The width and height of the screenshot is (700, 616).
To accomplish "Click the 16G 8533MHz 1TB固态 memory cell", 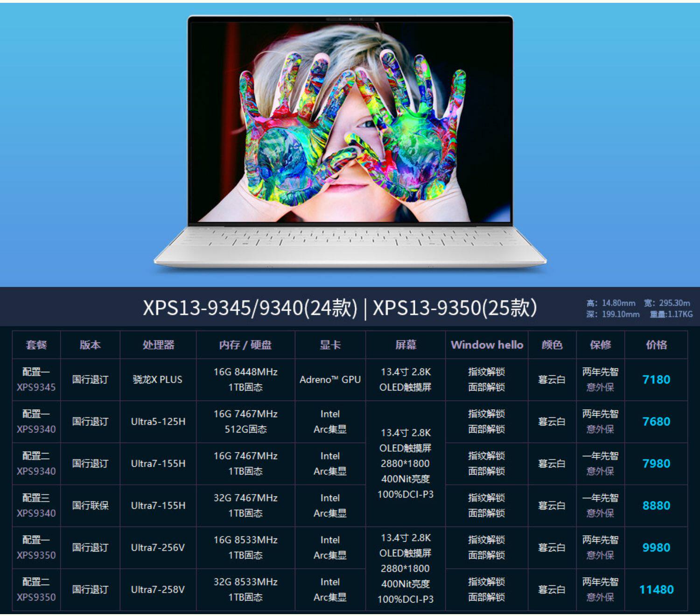I will coord(245,547).
